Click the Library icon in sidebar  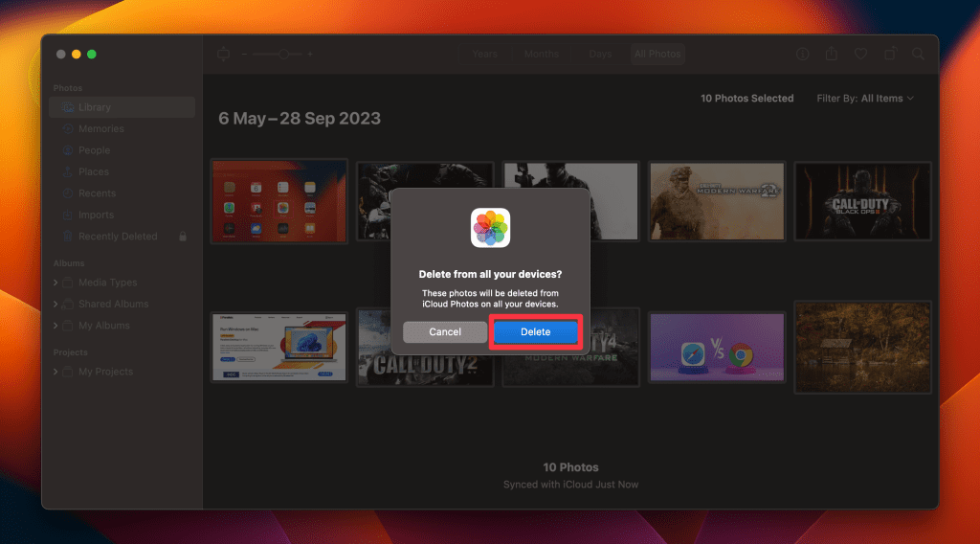pyautogui.click(x=68, y=107)
